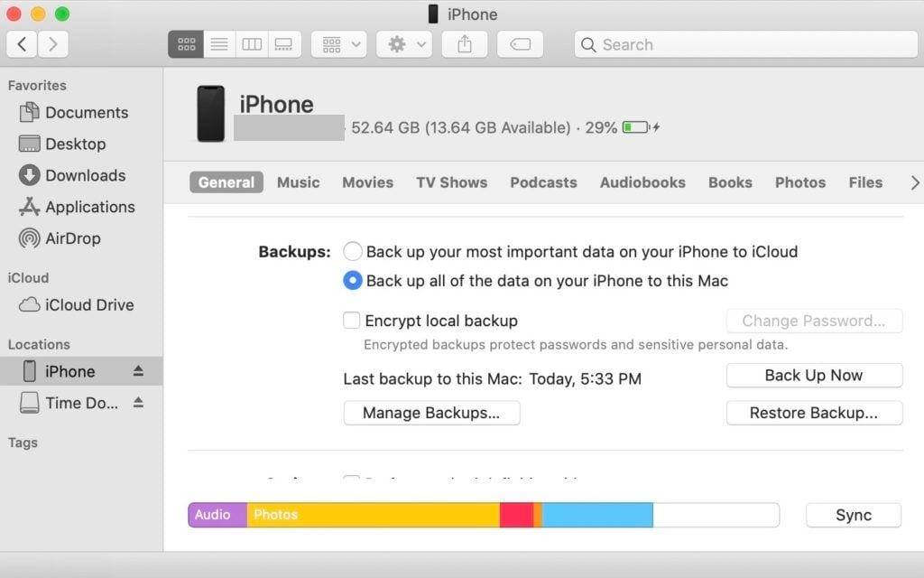
Task: Eject the iPhone from the sidebar
Action: click(138, 371)
